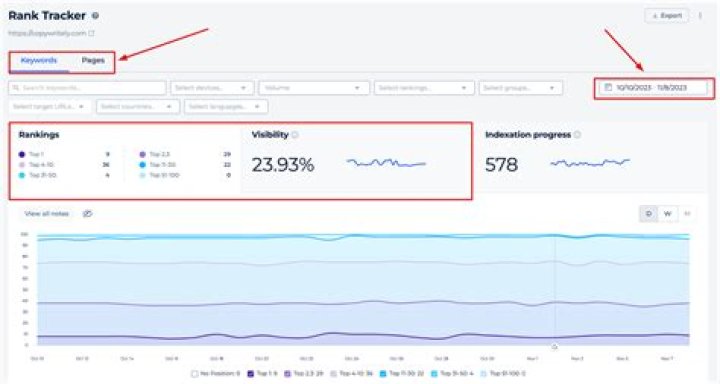The image size is (720, 384).
Task: Click the View all notes button
Action: (46, 214)
